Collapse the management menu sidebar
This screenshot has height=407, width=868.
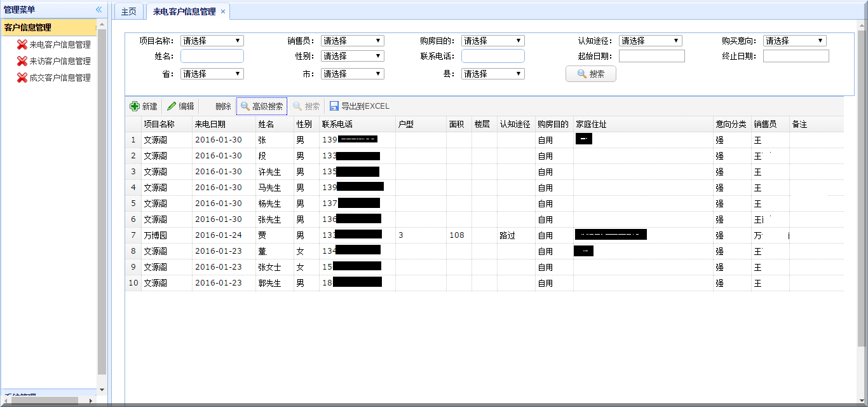98,10
